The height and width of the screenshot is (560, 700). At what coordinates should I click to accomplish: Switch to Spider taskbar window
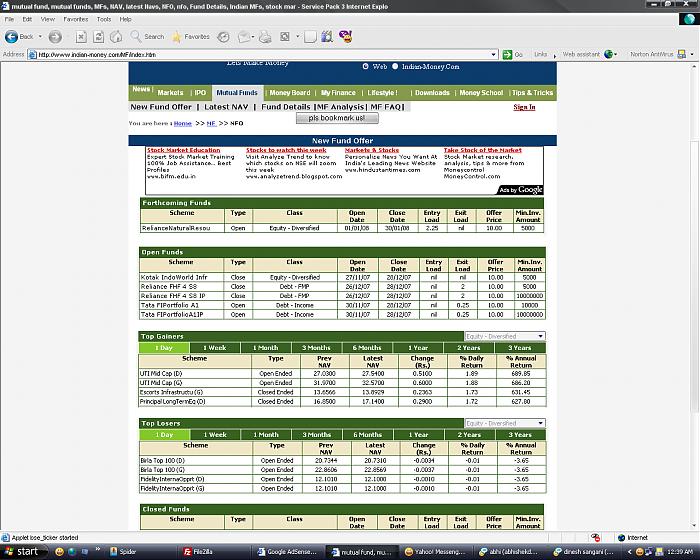140,552
